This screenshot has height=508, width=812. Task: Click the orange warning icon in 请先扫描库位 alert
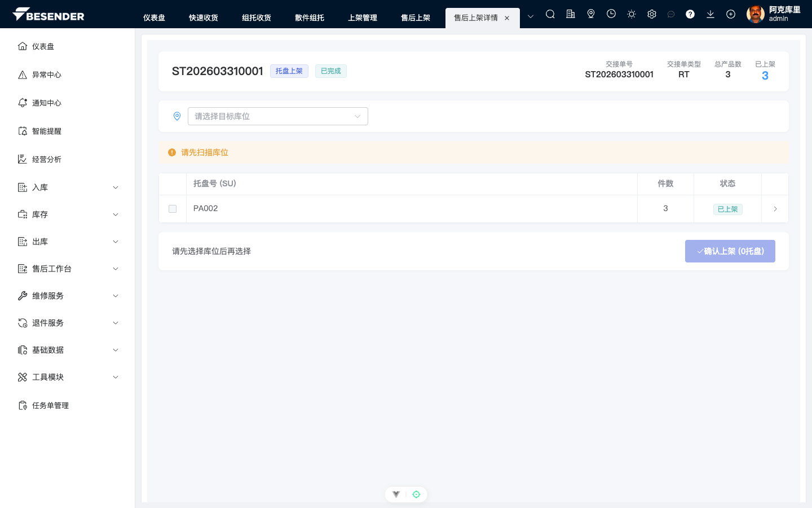point(172,152)
